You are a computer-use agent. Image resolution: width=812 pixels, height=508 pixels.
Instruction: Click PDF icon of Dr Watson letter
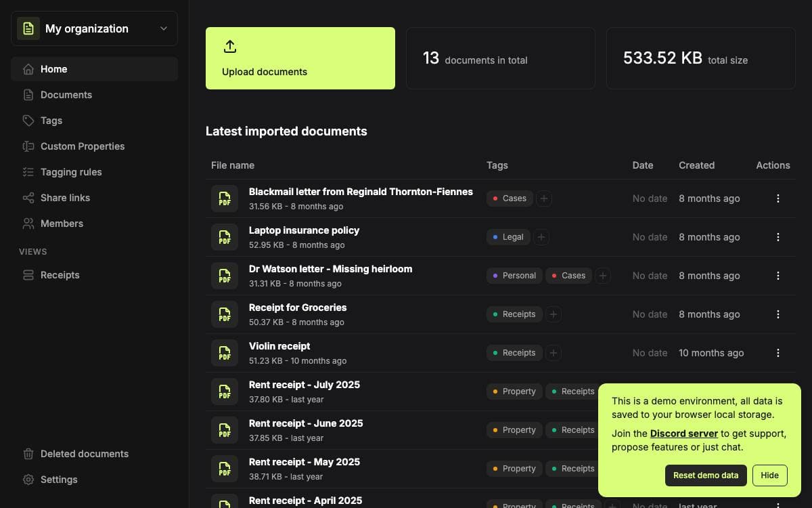[x=225, y=276]
